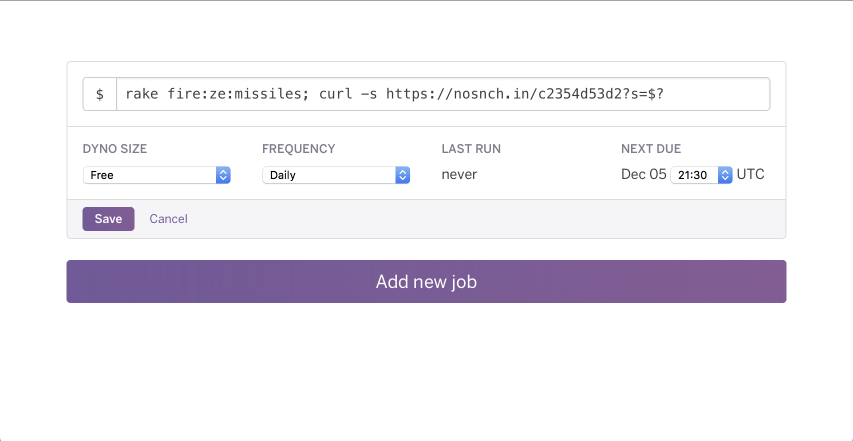
Task: Click the dollar sign prompt icon
Action: [x=100, y=94]
